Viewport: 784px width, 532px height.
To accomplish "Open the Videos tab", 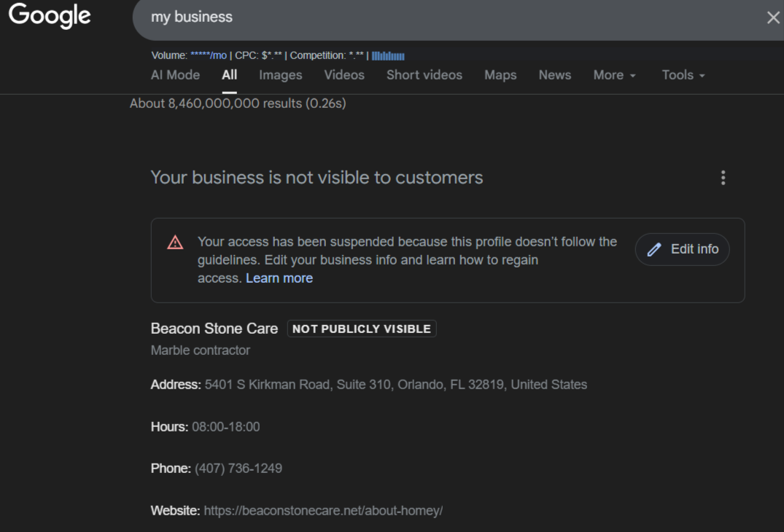I will pos(344,75).
